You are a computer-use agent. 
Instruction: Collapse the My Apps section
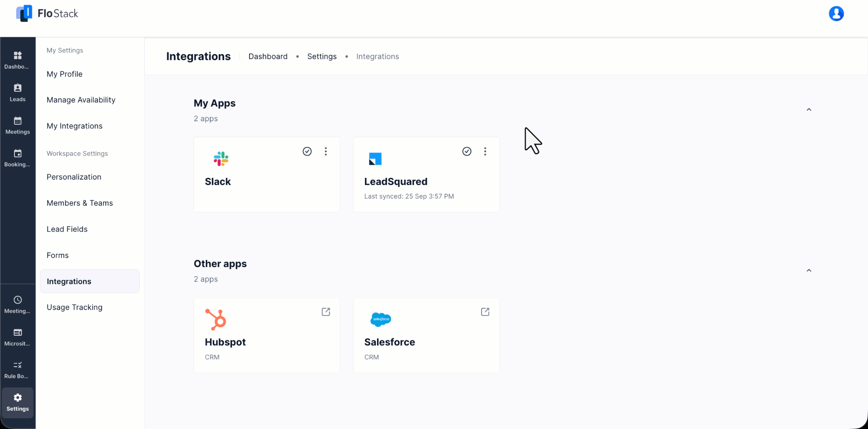click(x=809, y=110)
